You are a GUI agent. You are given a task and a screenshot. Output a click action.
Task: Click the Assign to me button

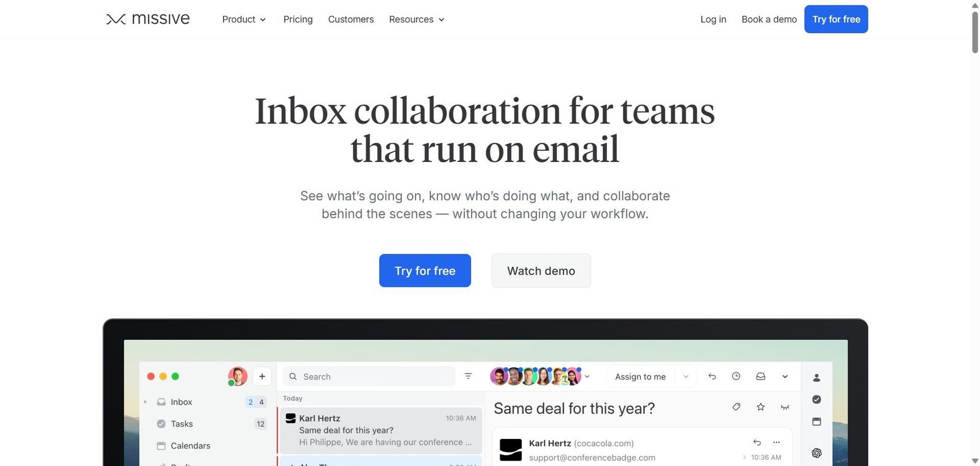point(640,376)
